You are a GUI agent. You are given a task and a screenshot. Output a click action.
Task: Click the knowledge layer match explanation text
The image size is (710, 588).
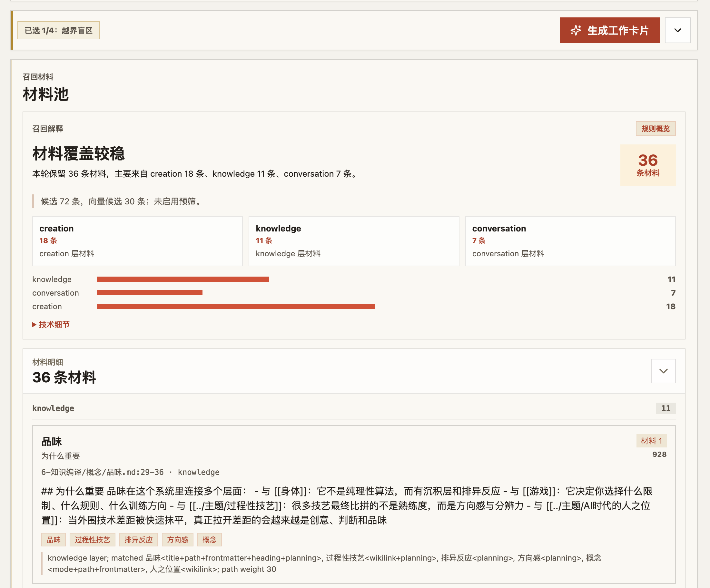[x=324, y=563]
